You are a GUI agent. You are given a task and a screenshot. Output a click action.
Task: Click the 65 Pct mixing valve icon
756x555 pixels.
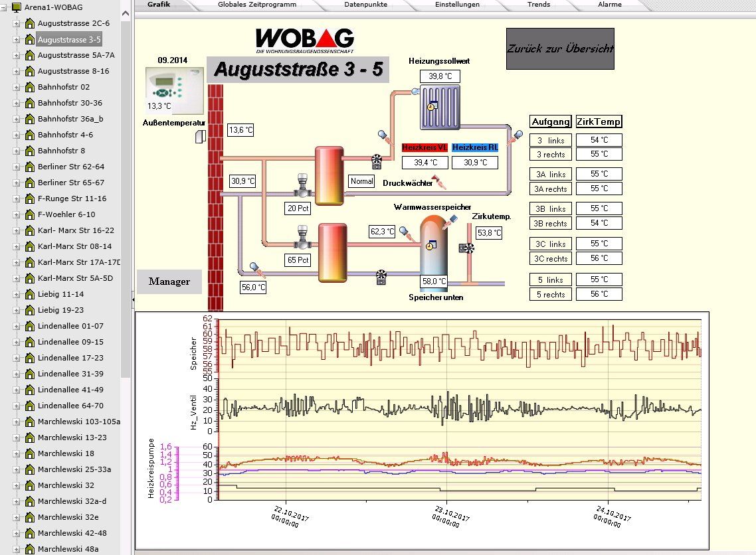pyautogui.click(x=302, y=237)
